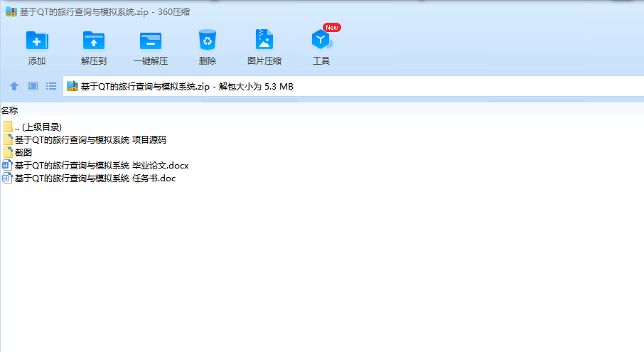The image size is (644, 352).
Task: Switch to the list view icon
Action: 51,86
